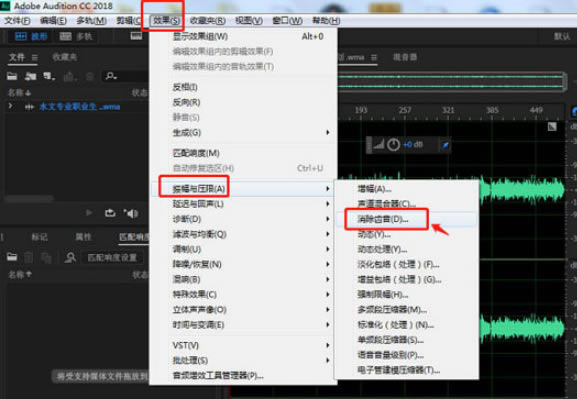Expand the 特殊效果(C) submenu
The width and height of the screenshot is (577, 399).
pos(243,294)
